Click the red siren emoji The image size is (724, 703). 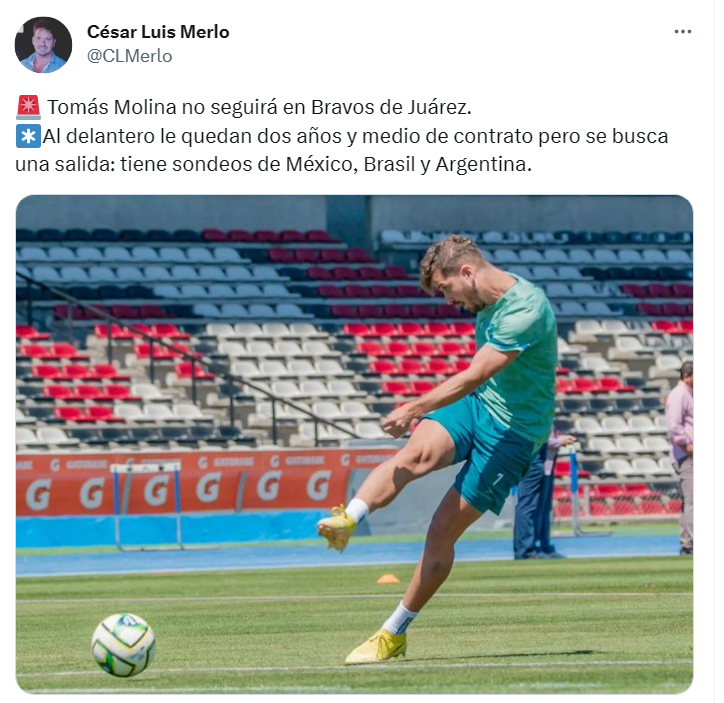(x=29, y=108)
